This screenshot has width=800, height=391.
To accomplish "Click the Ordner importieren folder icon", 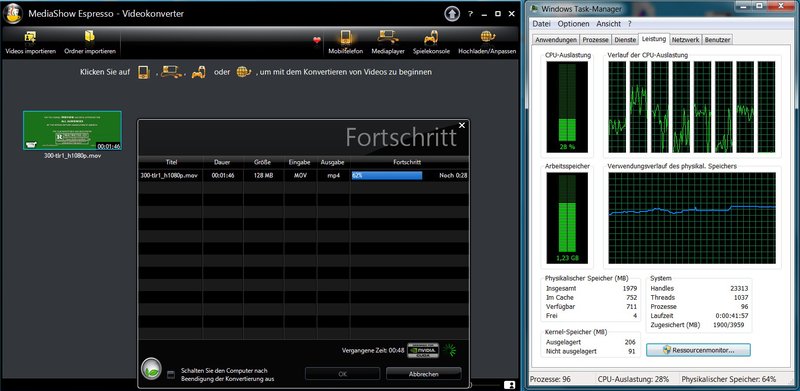I will [90, 37].
